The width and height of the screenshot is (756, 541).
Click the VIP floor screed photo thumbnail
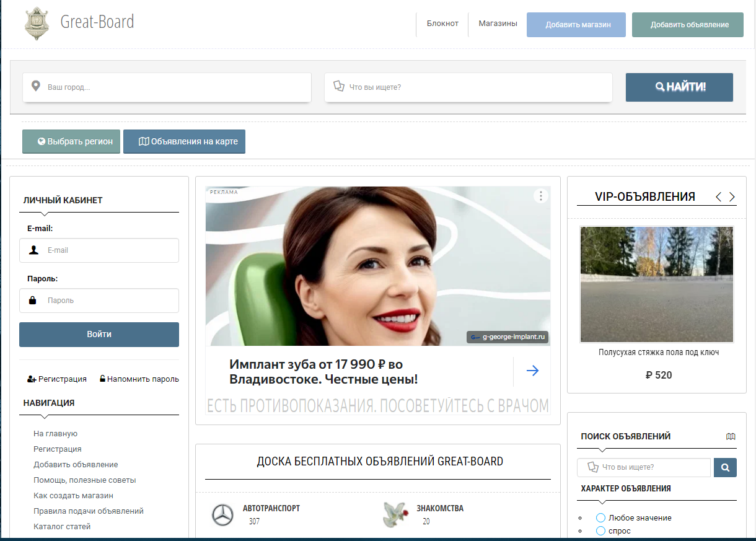point(657,284)
